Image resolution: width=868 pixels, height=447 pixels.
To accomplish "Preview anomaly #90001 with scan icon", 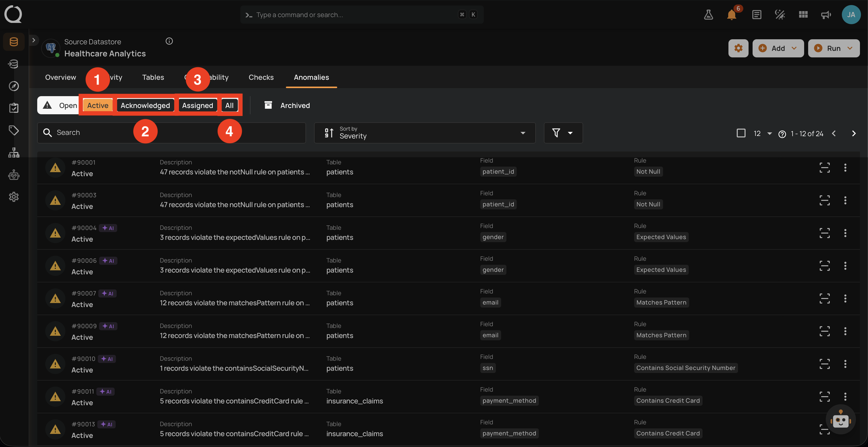I will click(x=824, y=167).
